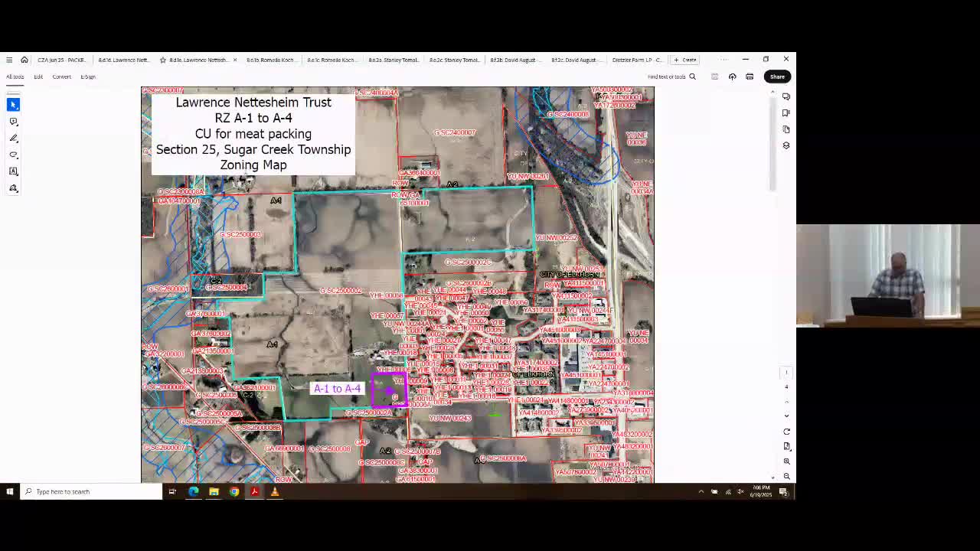This screenshot has height=551, width=980.
Task: Choose the Select arrow tool
Action: click(13, 104)
